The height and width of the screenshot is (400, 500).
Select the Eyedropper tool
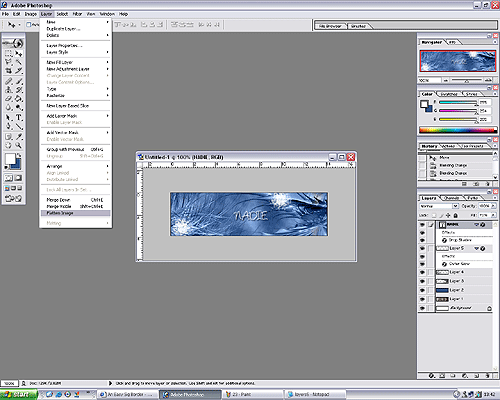(x=19, y=136)
